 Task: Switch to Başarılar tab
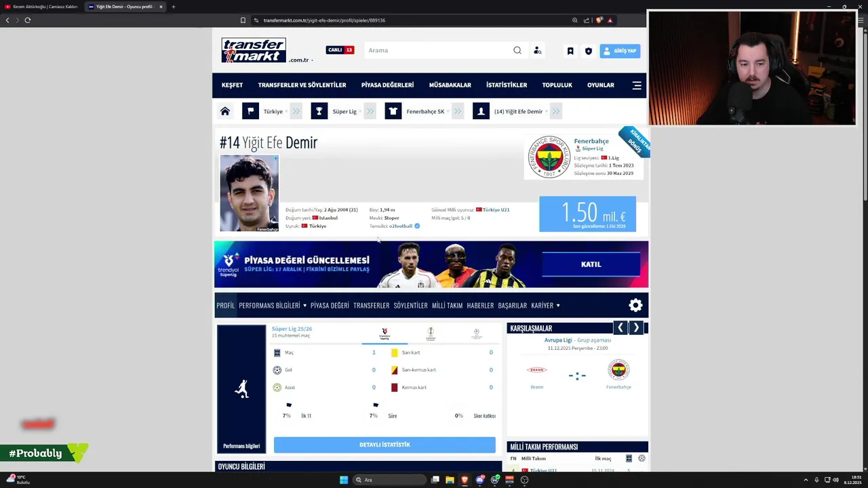pos(512,306)
